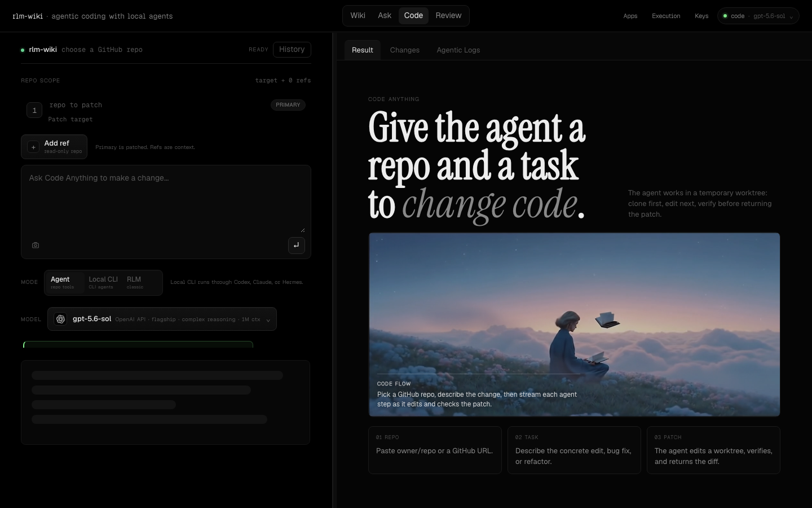Submit prompt with the enter arrow button
This screenshot has height=508, width=812.
(297, 246)
